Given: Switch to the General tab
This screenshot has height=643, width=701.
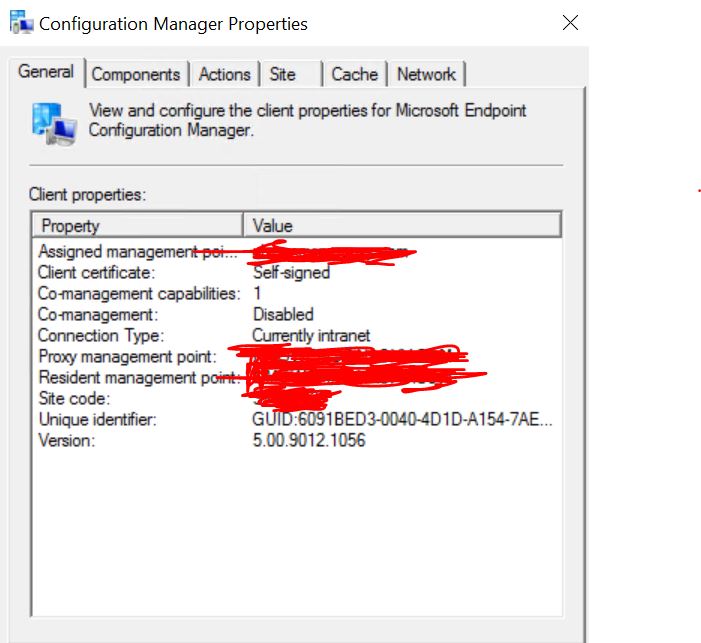Looking at the screenshot, I should tap(46, 72).
